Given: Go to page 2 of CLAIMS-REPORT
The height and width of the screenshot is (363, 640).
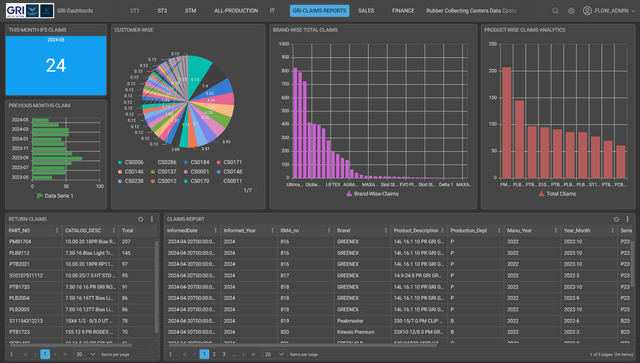Looking at the screenshot, I should click(x=214, y=354).
